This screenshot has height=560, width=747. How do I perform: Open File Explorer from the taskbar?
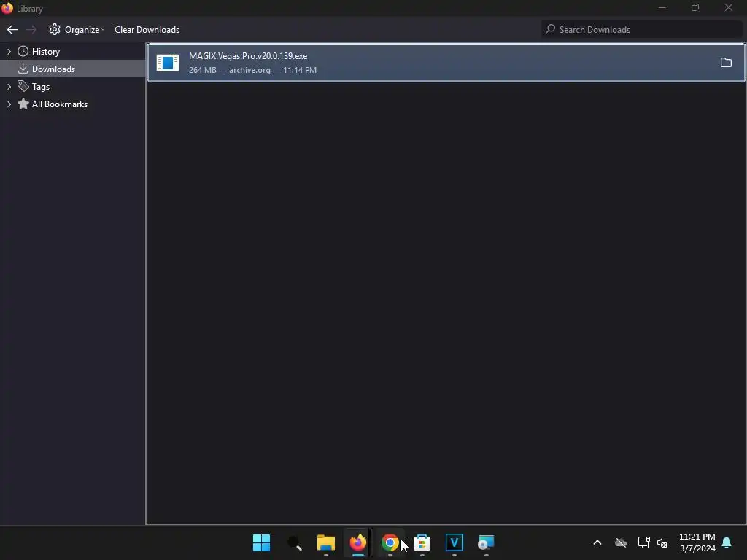point(326,542)
